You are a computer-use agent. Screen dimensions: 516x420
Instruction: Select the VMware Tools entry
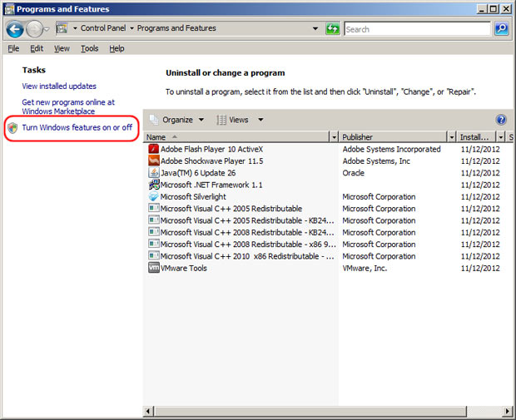point(184,268)
